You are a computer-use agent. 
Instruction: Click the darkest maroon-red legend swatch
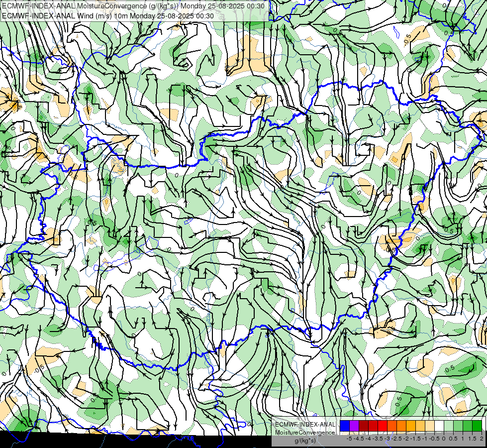364,426
